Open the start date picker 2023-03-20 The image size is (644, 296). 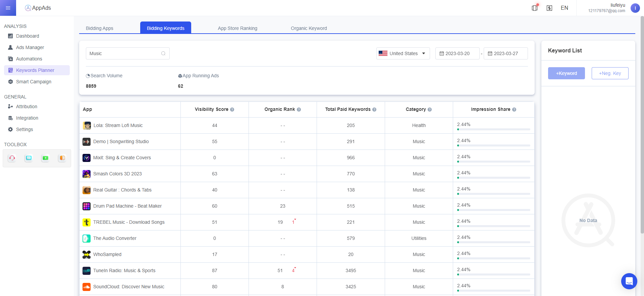(457, 53)
